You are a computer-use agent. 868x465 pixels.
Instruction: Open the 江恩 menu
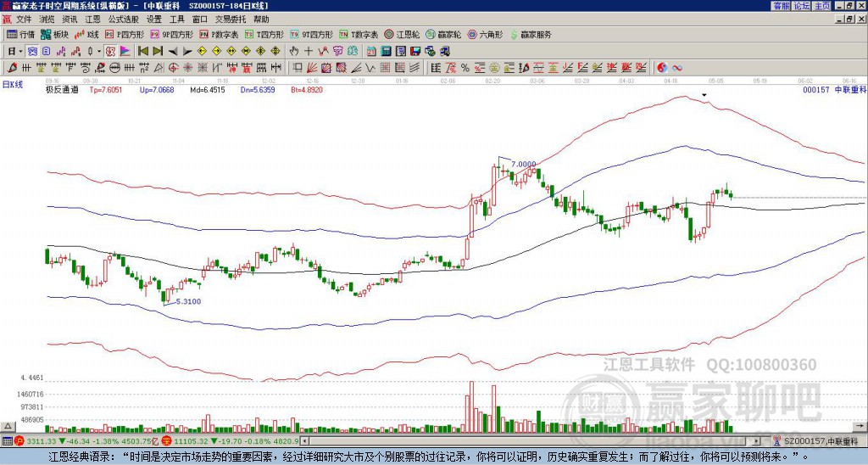click(93, 20)
